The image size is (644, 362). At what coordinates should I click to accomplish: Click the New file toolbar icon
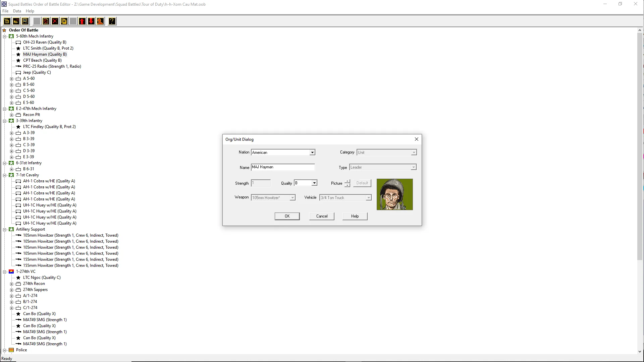point(7,21)
